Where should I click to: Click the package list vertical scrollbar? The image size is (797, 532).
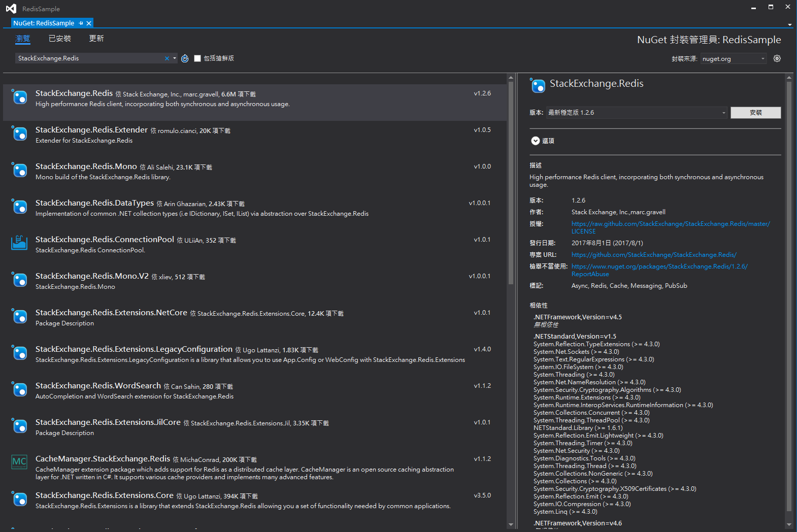click(x=511, y=183)
